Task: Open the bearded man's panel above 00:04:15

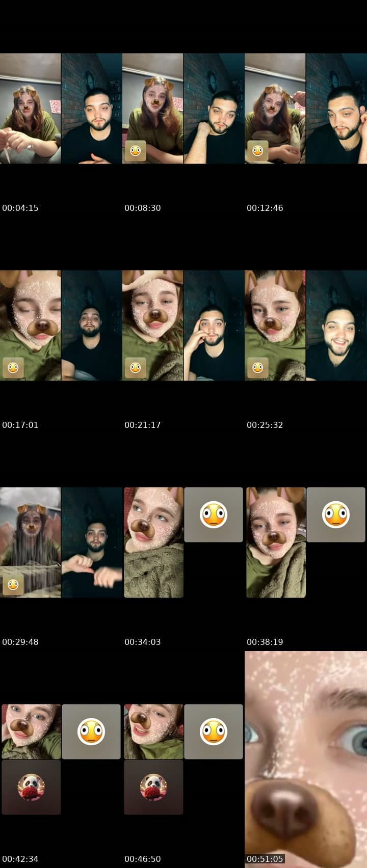Action: pos(92,108)
